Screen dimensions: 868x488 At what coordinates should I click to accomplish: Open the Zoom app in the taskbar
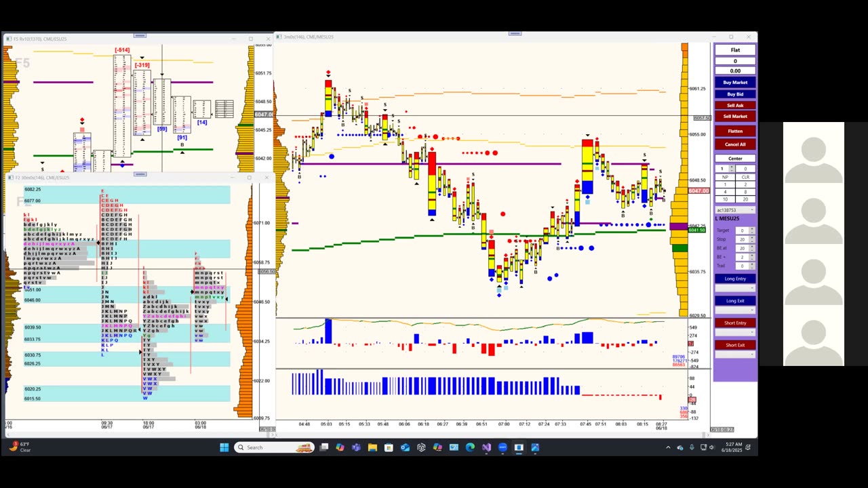tap(502, 447)
